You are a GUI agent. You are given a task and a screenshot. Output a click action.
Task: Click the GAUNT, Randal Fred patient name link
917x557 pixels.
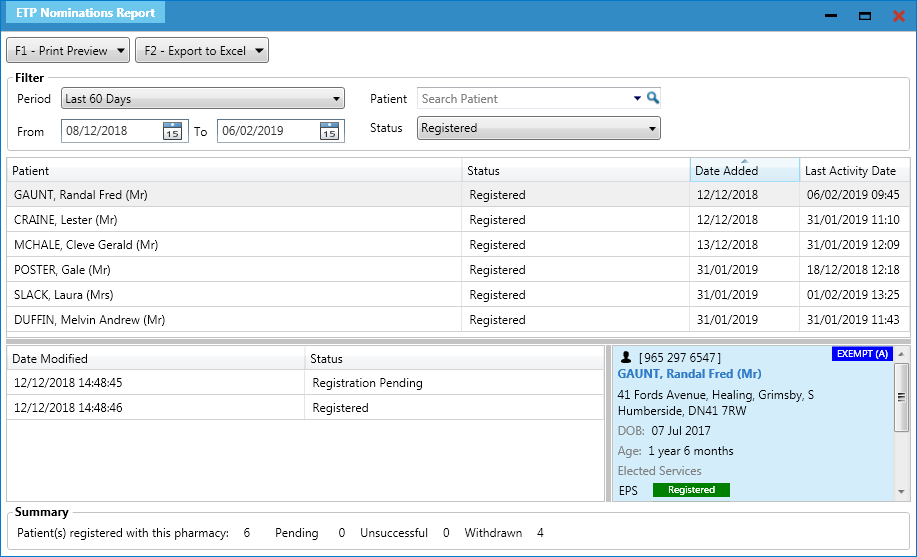coord(689,373)
